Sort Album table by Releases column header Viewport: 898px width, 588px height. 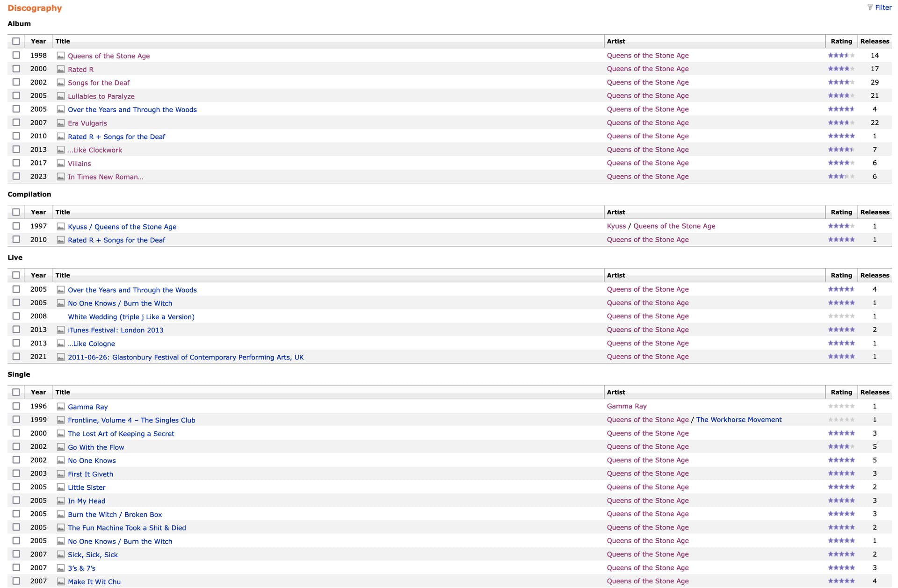[875, 41]
